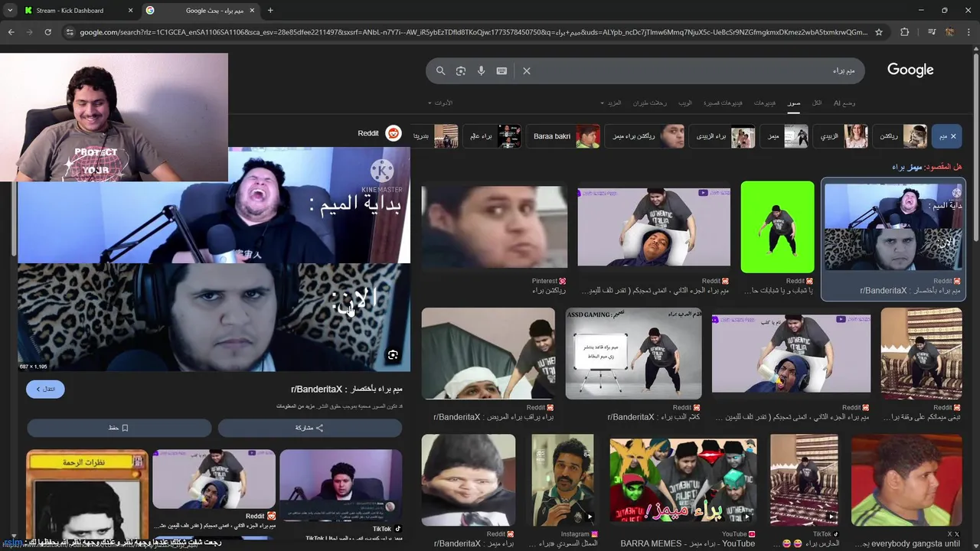
Task: Open the 'الحارس براء' TikTok thumbnail
Action: click(804, 479)
